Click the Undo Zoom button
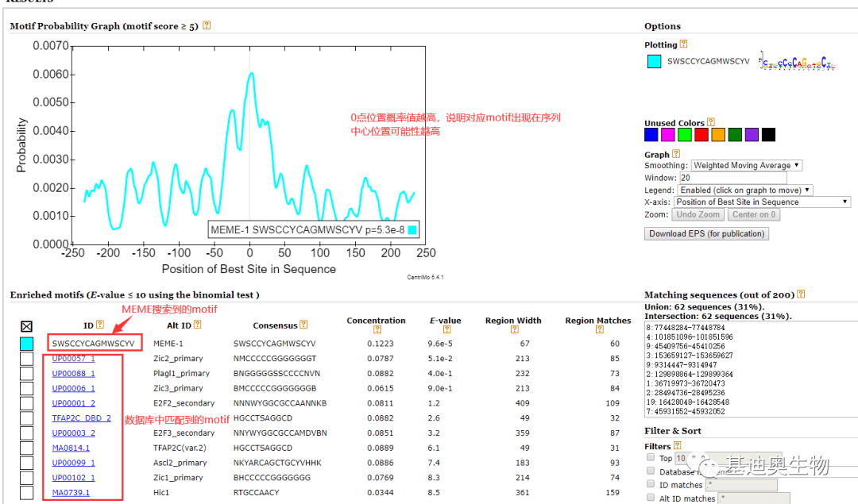Viewport: 858px width, 504px height. (698, 214)
